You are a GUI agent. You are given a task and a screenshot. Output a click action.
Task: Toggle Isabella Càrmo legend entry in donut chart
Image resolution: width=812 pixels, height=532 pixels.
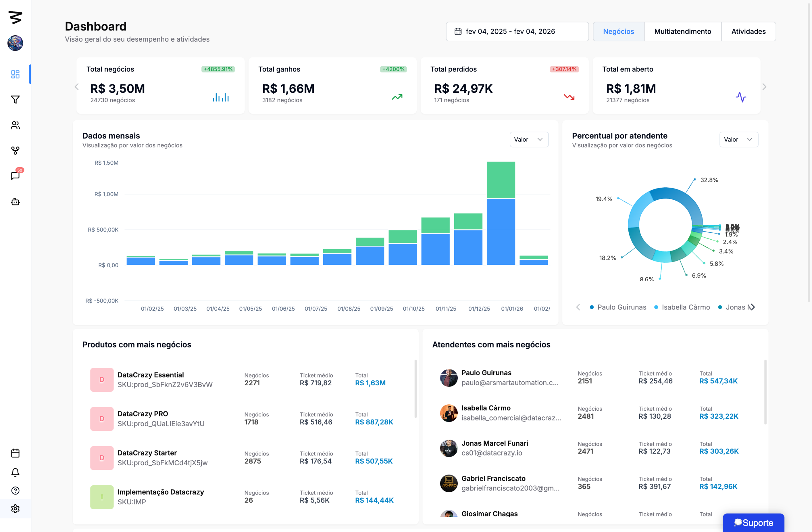point(685,307)
